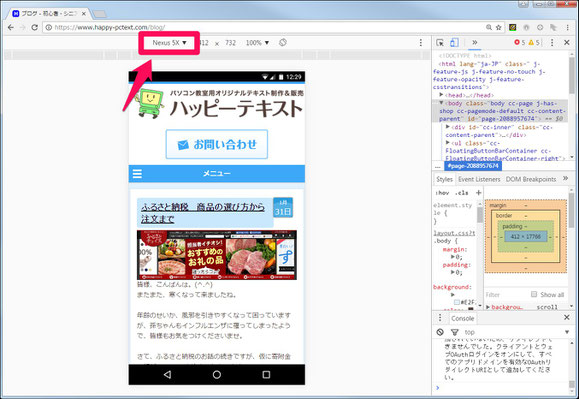This screenshot has width=579, height=399.
Task: Show more sidebar tabs after DOM Breakpoints
Action: click(x=565, y=179)
